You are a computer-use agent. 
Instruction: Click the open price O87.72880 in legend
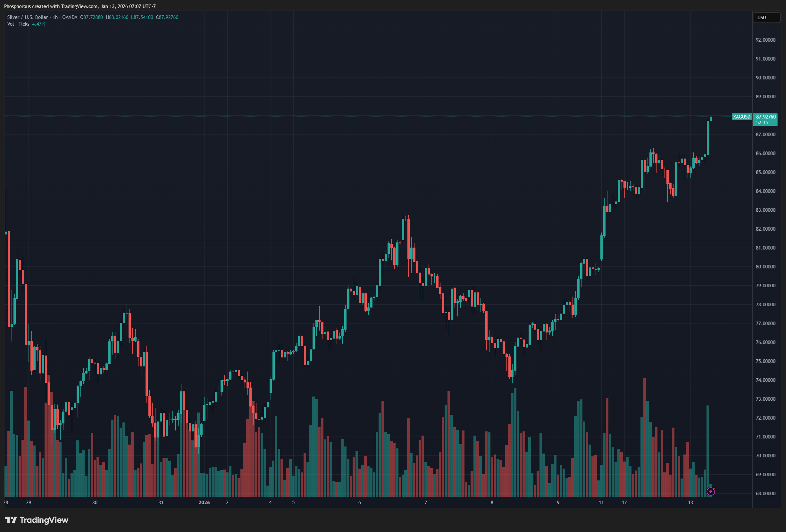(91, 17)
